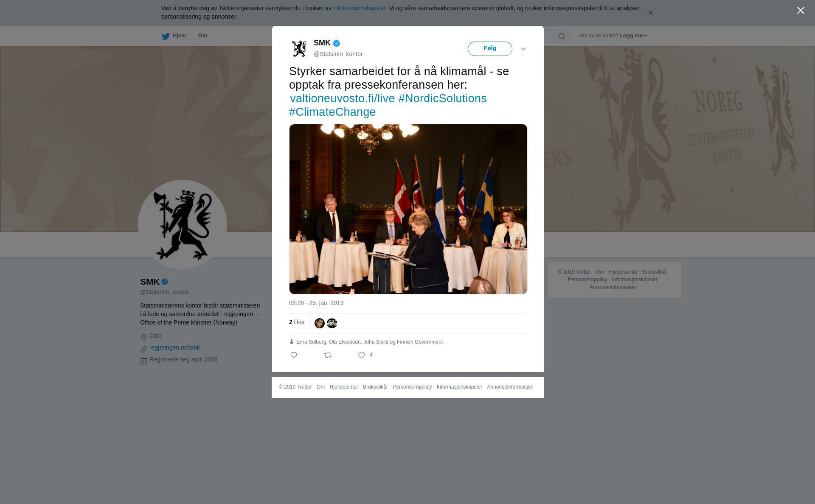Open the valtioneuvosto.fi/live link
Screen dimensions: 815x504
tap(343, 98)
